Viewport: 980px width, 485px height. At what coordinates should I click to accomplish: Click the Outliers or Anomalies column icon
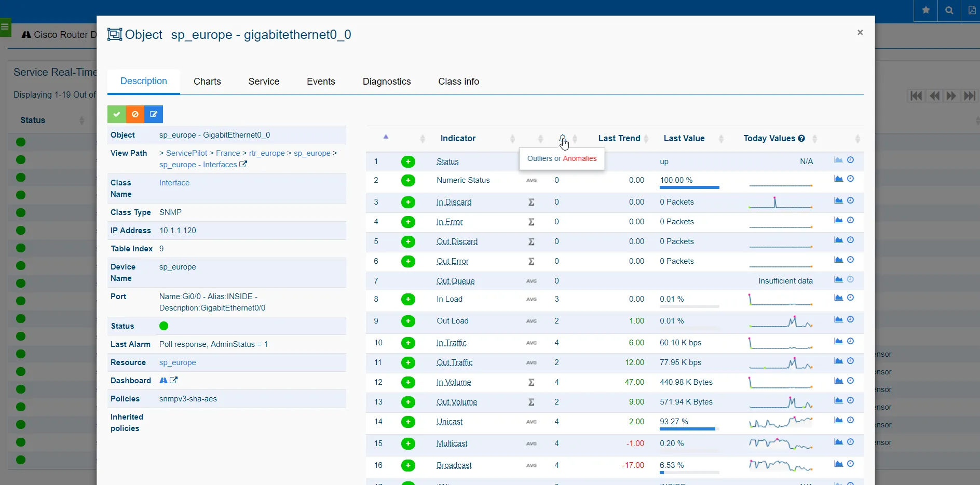click(564, 138)
